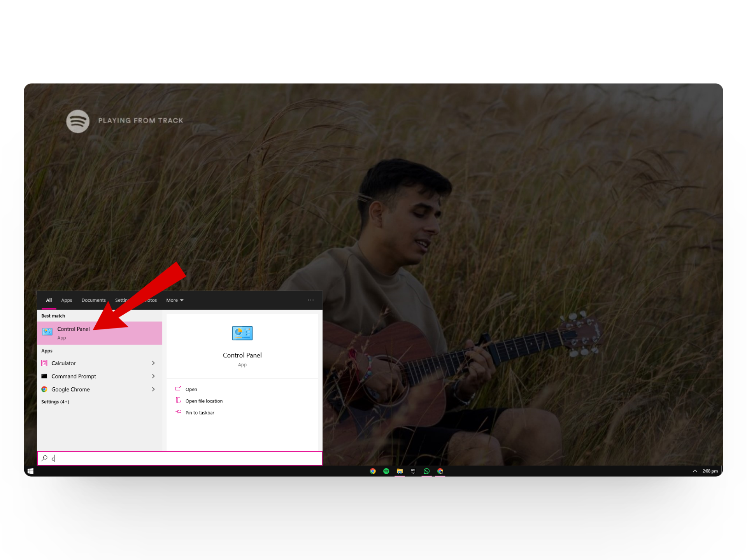Click the large Control Panel preview icon
Screen dimensions: 747x560
click(242, 333)
